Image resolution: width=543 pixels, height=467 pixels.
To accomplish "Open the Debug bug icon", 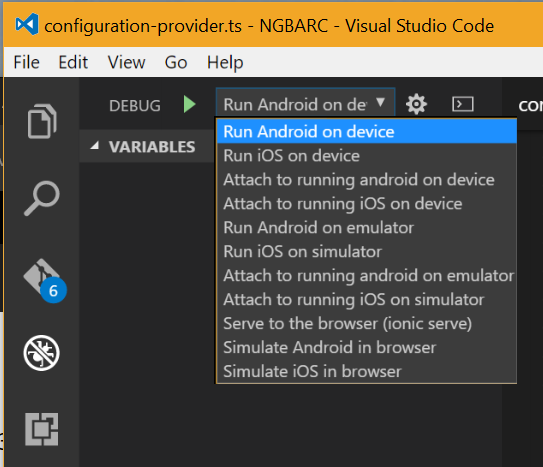I will 42,353.
